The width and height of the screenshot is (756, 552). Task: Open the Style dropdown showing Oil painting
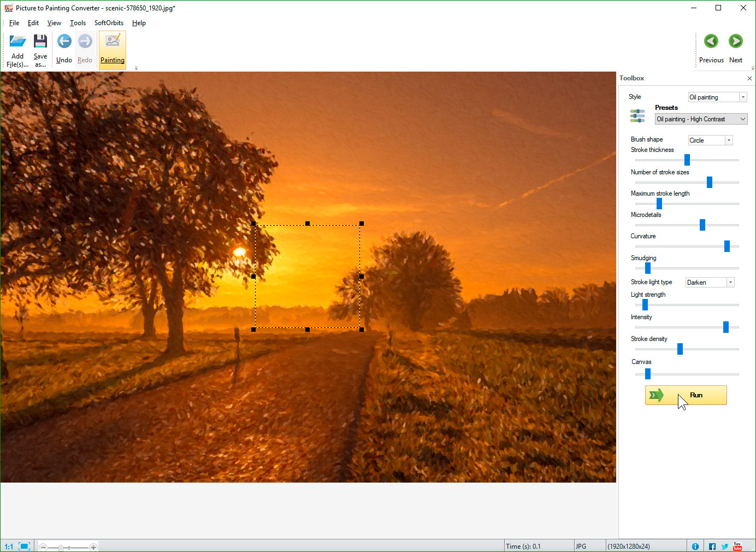(717, 97)
